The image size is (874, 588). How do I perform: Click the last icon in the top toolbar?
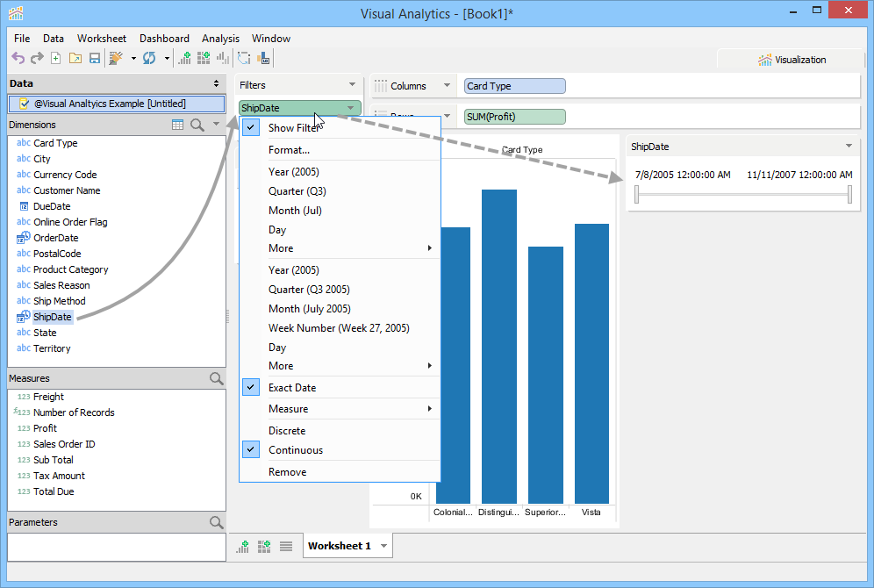(x=262, y=58)
